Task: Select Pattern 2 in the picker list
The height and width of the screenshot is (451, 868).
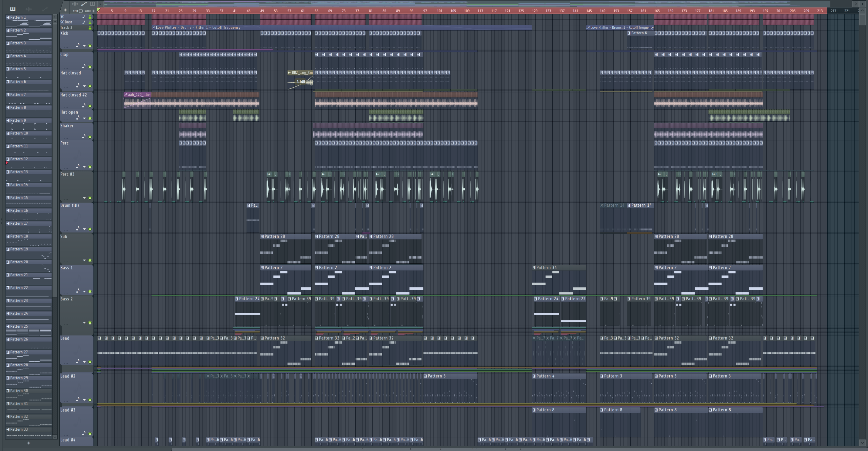Action: [x=28, y=33]
